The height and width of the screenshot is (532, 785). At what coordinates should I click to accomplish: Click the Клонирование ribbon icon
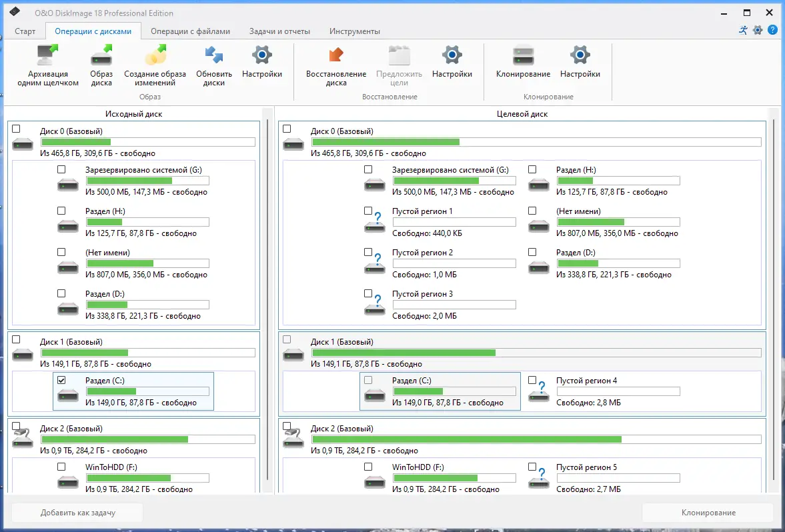(523, 55)
